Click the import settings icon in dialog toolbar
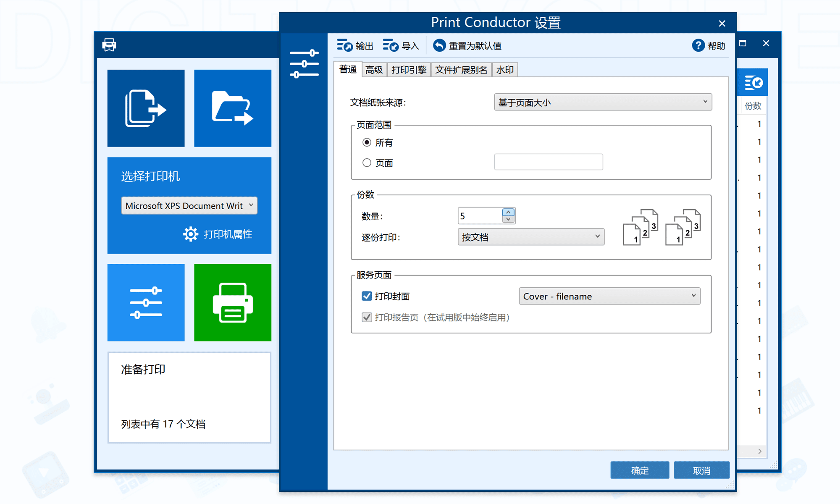Image resolution: width=840 pixels, height=504 pixels. point(390,45)
